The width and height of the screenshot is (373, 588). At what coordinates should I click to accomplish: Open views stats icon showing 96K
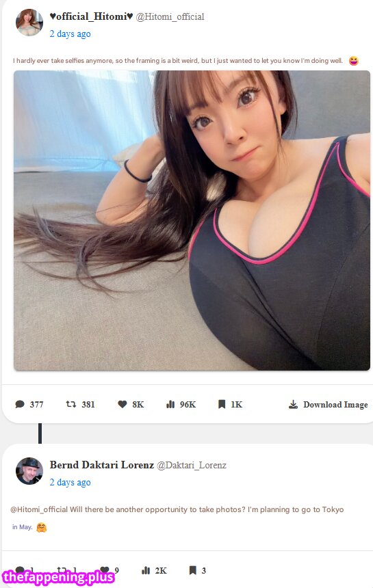pyautogui.click(x=170, y=404)
